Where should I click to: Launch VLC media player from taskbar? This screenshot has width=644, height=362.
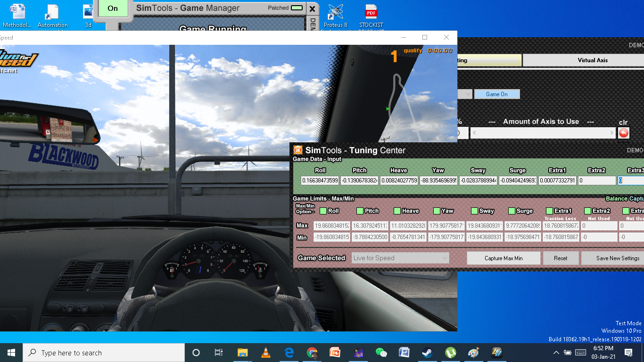click(x=265, y=353)
